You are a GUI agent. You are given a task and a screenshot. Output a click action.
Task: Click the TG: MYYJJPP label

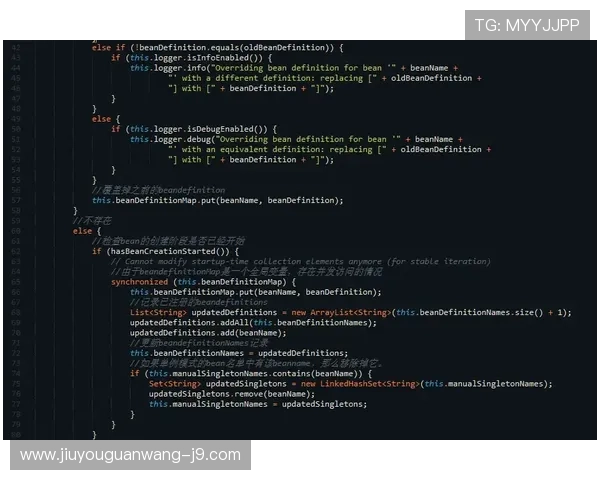[526, 25]
